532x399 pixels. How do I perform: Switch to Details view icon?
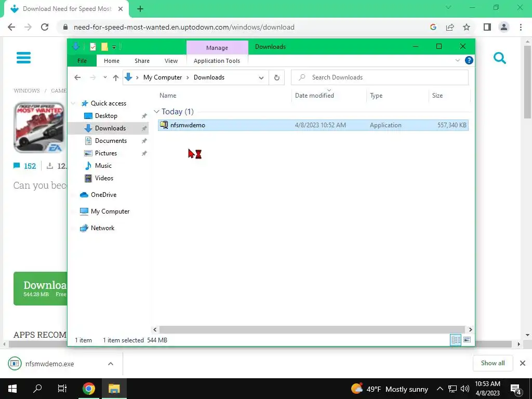coord(456,340)
